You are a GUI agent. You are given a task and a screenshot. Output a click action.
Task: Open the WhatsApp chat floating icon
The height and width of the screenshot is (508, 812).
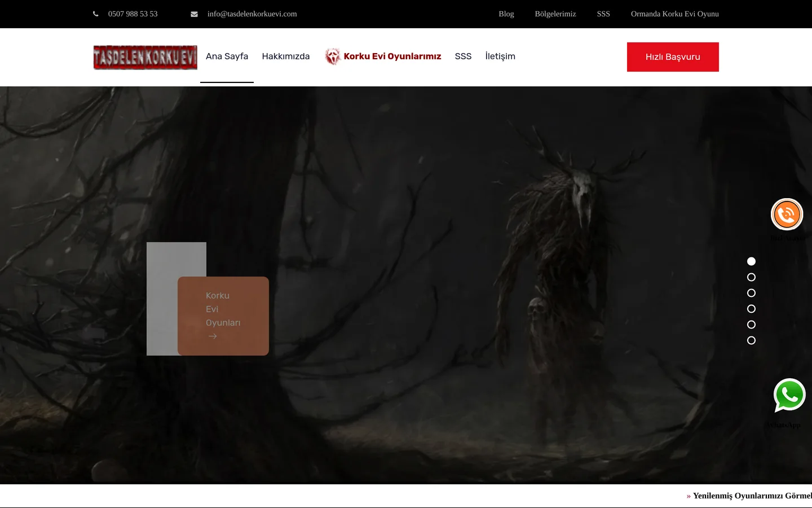[789, 395]
